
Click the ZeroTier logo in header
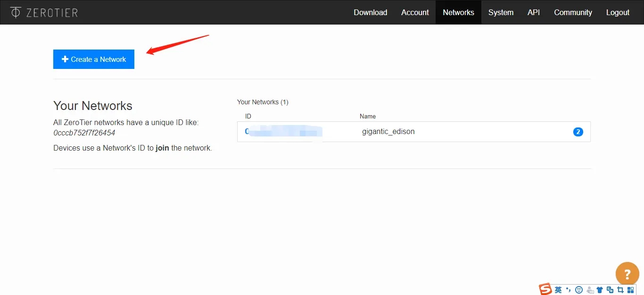point(44,12)
